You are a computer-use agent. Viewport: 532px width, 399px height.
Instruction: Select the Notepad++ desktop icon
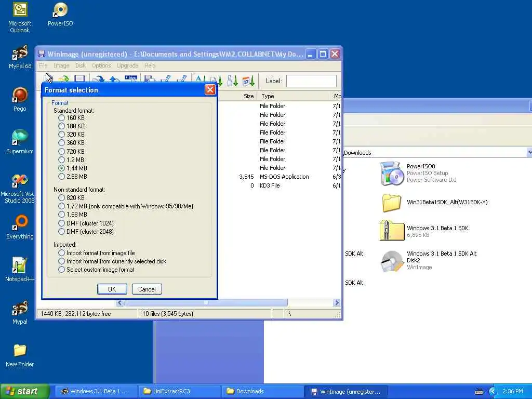[20, 270]
